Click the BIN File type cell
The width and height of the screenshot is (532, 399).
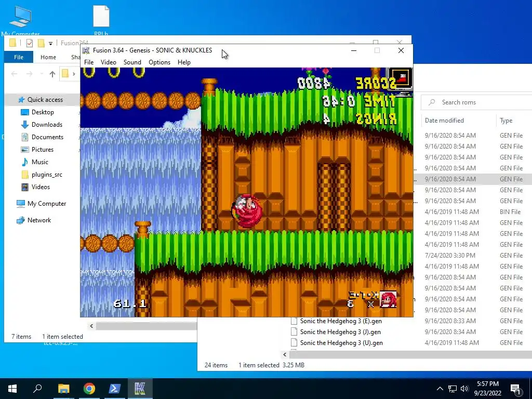[x=510, y=212]
